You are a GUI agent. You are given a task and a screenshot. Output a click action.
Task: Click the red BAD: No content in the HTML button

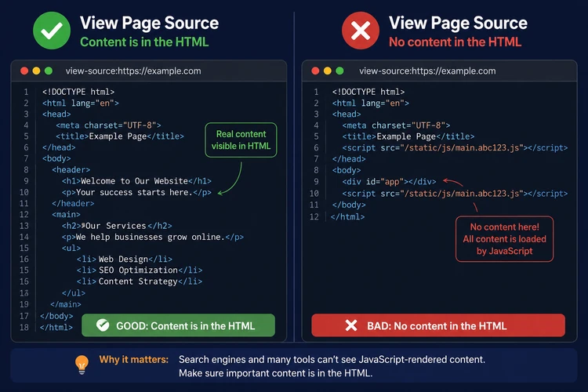pyautogui.click(x=438, y=325)
